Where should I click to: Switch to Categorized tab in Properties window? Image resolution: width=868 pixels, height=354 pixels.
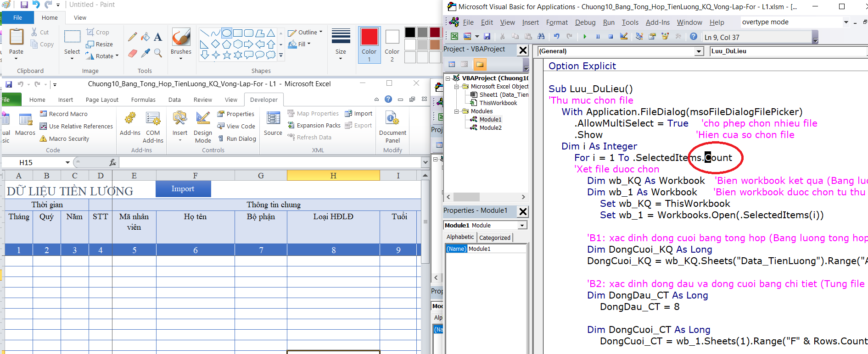coord(495,238)
